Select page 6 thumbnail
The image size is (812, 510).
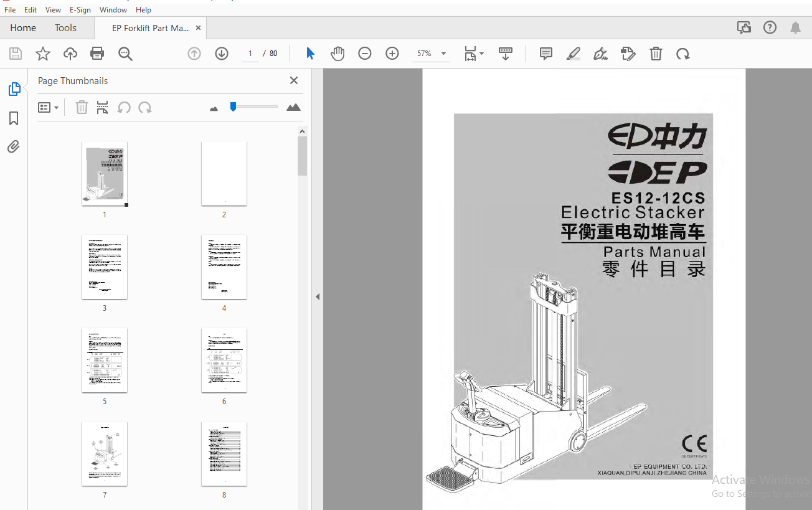224,361
